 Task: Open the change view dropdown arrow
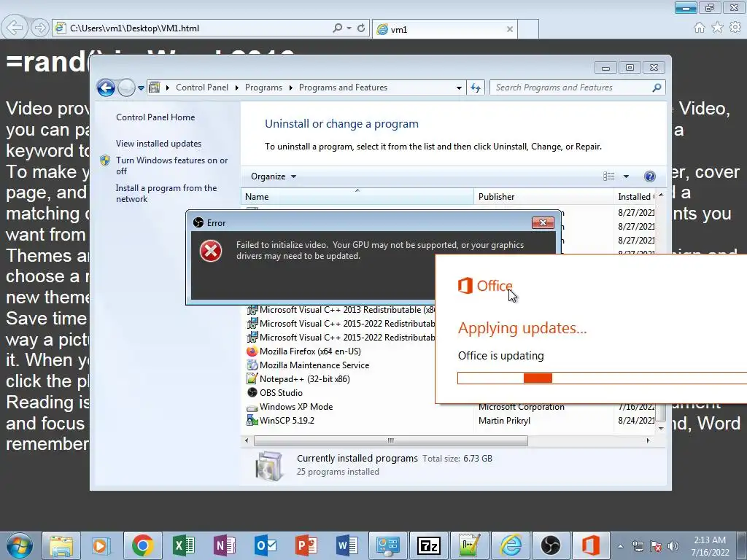[626, 176]
